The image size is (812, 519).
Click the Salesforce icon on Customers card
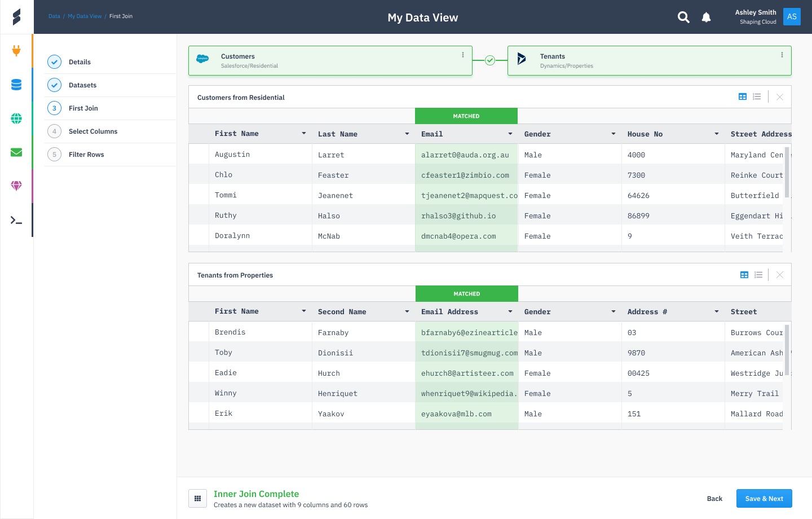click(202, 58)
